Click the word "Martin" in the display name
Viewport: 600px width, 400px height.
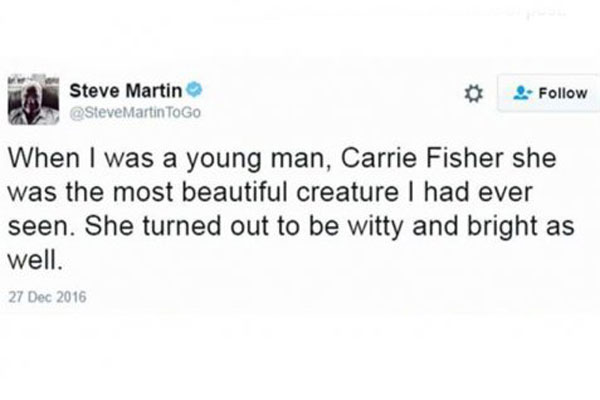(x=154, y=91)
